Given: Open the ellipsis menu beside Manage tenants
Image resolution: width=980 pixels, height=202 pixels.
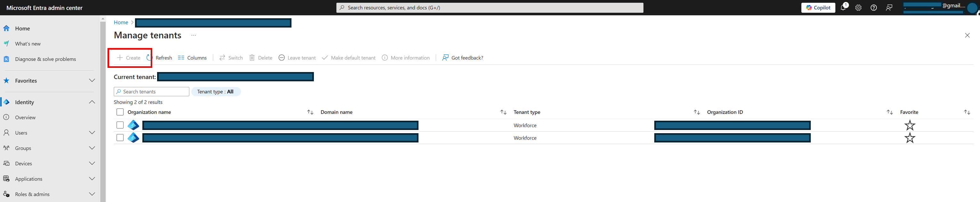Looking at the screenshot, I should [x=194, y=35].
